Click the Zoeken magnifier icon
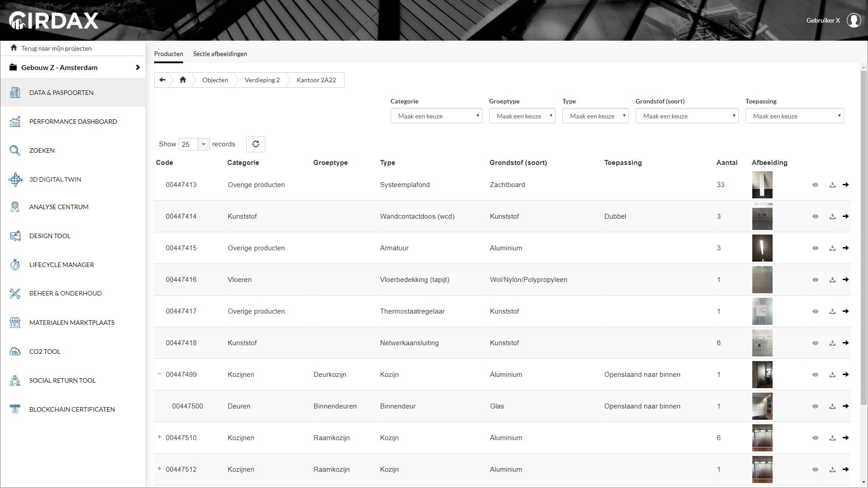 click(x=15, y=150)
